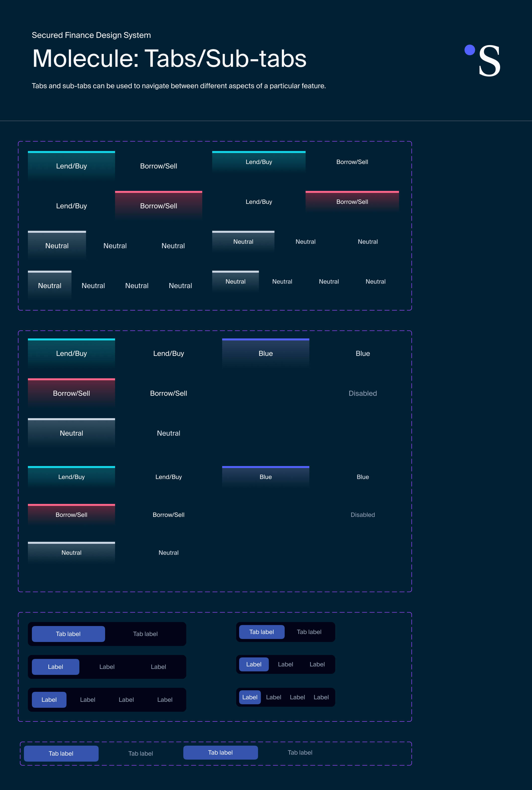532x790 pixels.
Task: Select inactive 'Tab label' in large boxed segmented control
Action: 145,634
